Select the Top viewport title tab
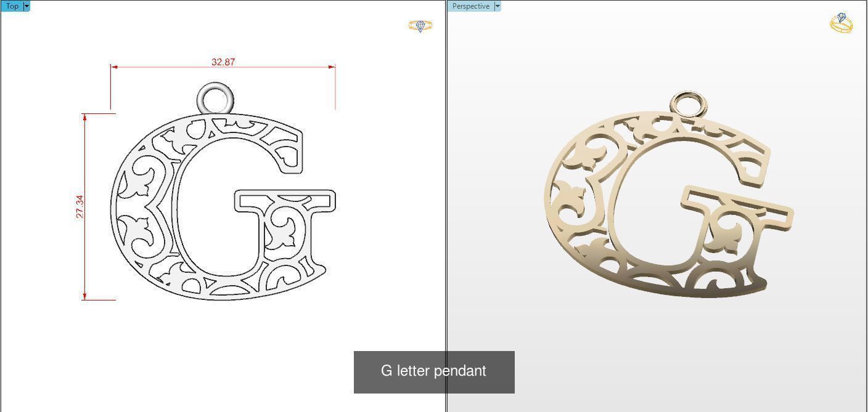Image resolution: width=868 pixels, height=412 pixels. pyautogui.click(x=12, y=6)
